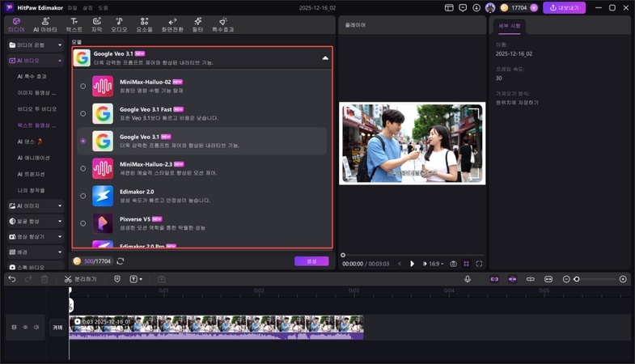Toggle the track visibility eye icon

(x=25, y=327)
